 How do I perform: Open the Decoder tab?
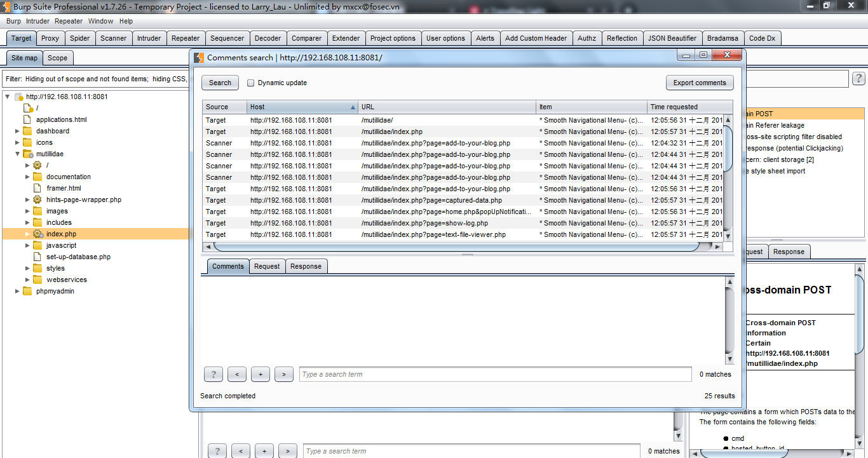(x=268, y=38)
